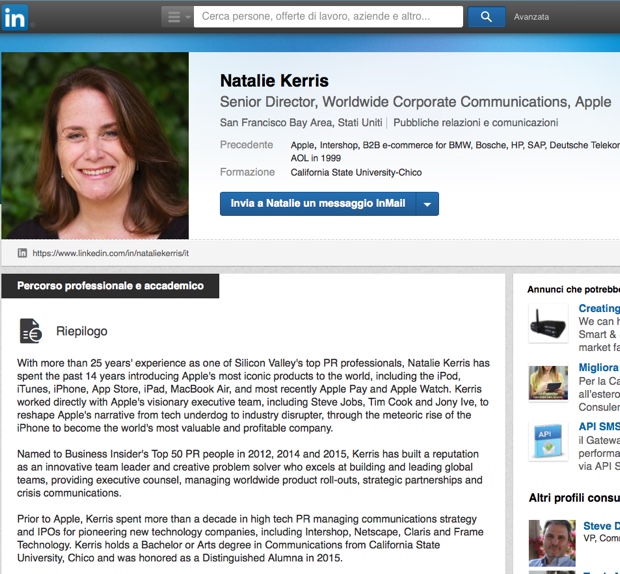Image resolution: width=620 pixels, height=574 pixels.
Task: Open the router device ad thumbnail
Action: (x=548, y=323)
